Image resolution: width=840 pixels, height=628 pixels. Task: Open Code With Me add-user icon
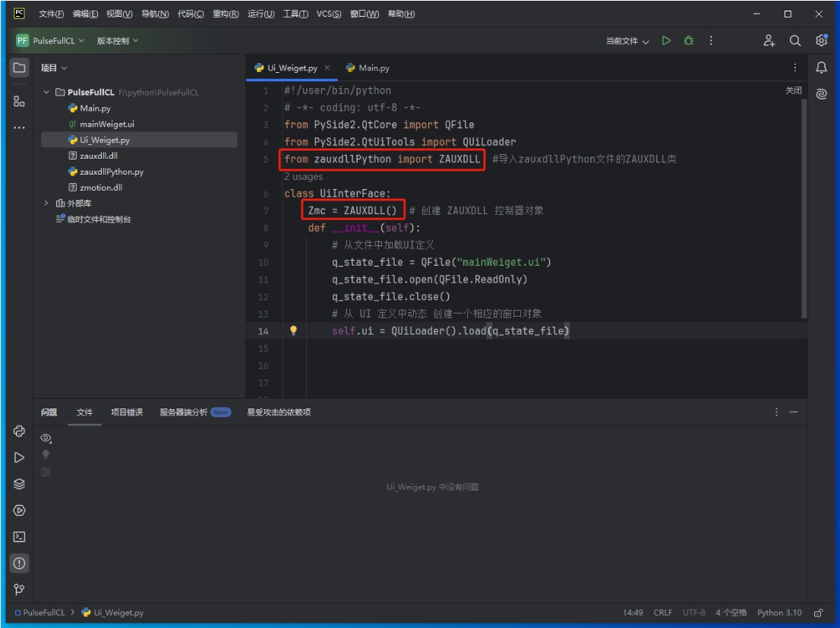point(769,41)
